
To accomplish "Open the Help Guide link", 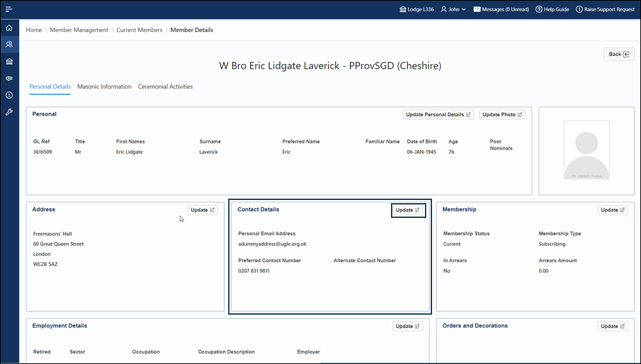I will 552,10.
